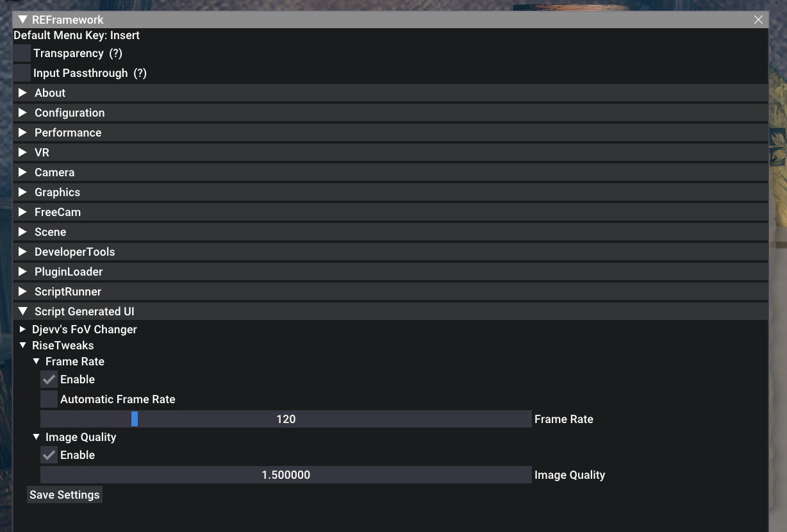The height and width of the screenshot is (532, 787).
Task: Click the Input Passthrough (?) help marker
Action: 140,73
